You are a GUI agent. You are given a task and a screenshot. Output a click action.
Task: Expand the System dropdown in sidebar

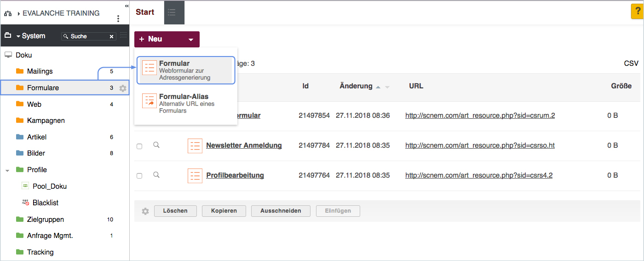(30, 36)
